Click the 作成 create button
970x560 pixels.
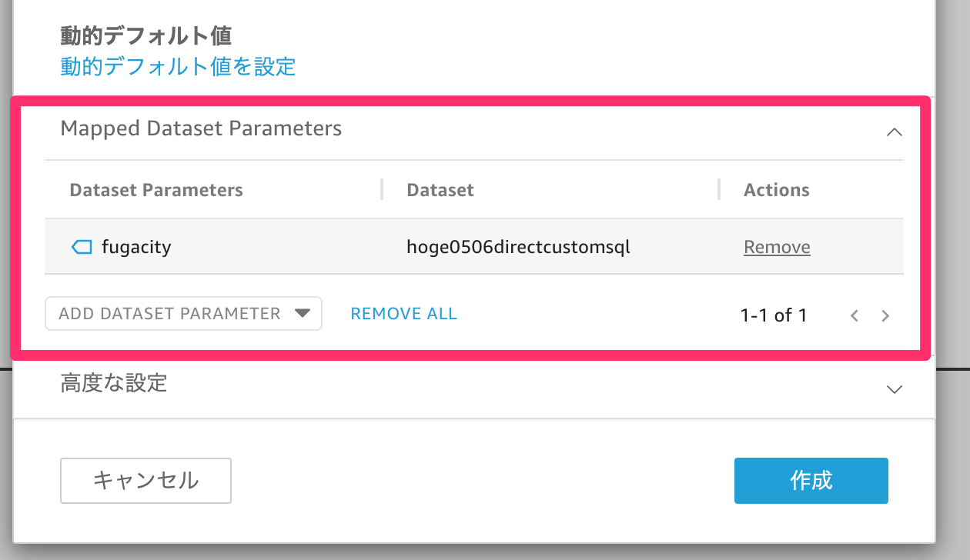[811, 480]
